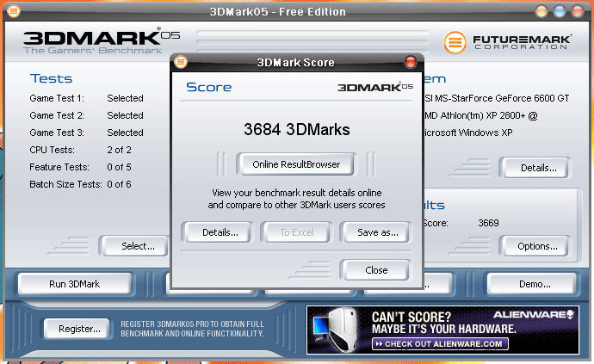Click Batch Size Tests 0 of 6 row
Screen dimensions: 594x364
click(80, 184)
